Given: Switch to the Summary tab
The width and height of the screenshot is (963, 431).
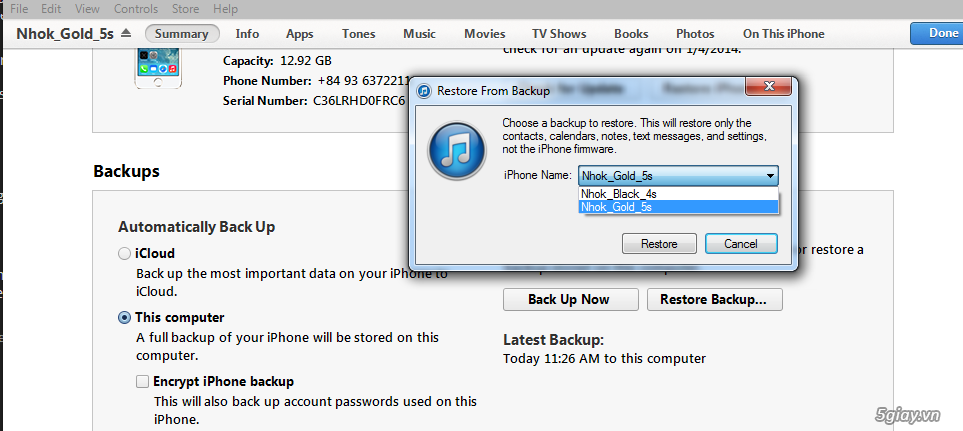Looking at the screenshot, I should coord(182,34).
